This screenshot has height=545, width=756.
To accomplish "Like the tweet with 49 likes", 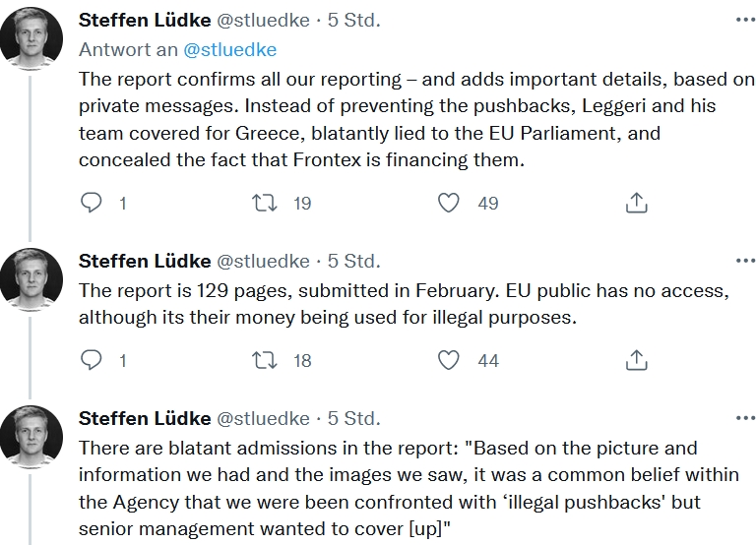I will [449, 203].
